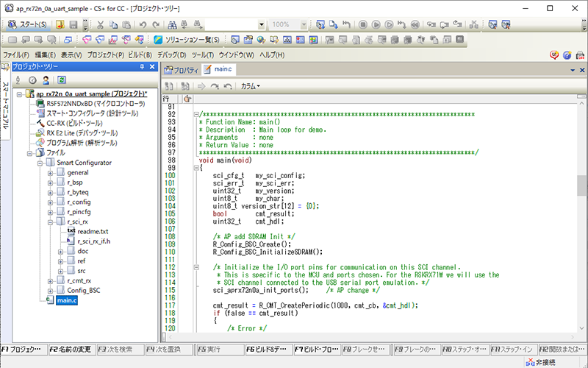Select R5F572NNDxBD microcontroller node

(x=96, y=103)
